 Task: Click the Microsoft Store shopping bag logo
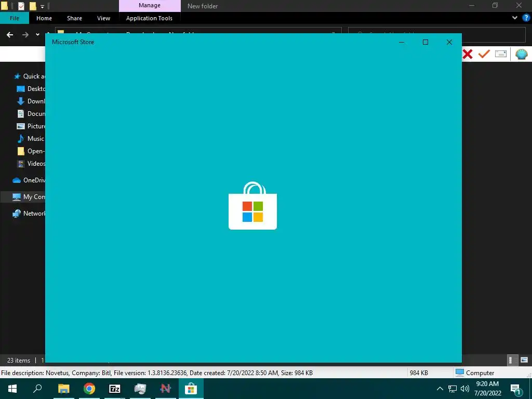point(253,206)
